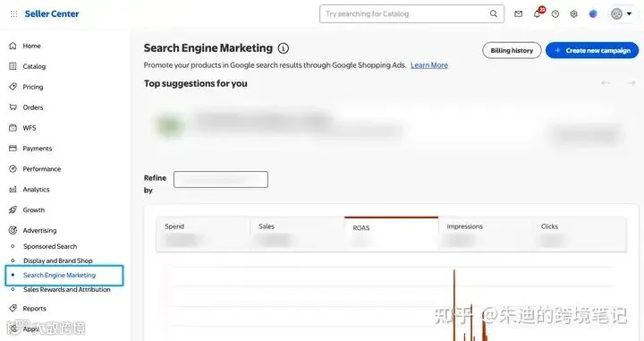The height and width of the screenshot is (341, 644).
Task: Open Sponsored Search in sidebar
Action: tap(50, 246)
